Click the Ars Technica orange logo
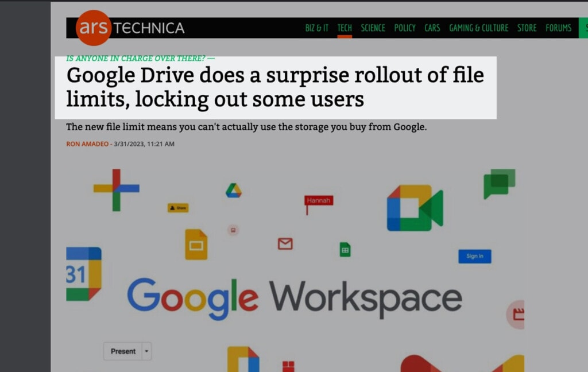This screenshot has width=588, height=372. 94,28
